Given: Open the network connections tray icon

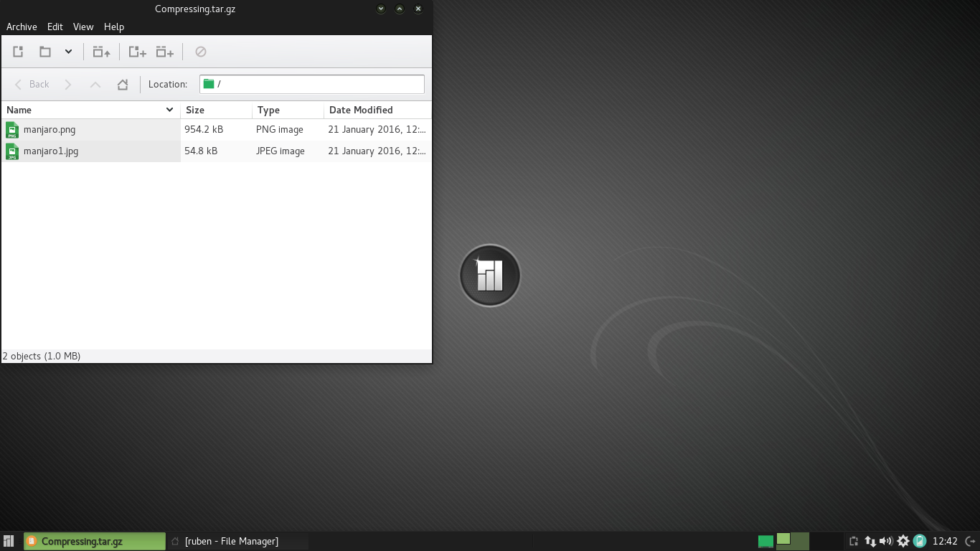Looking at the screenshot, I should pyautogui.click(x=870, y=541).
